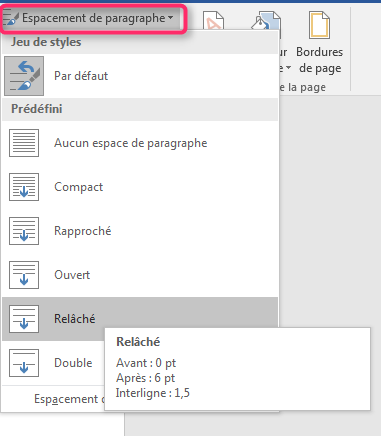
Task: Click the arrow next to Espacement de paragraphe
Action: click(170, 17)
